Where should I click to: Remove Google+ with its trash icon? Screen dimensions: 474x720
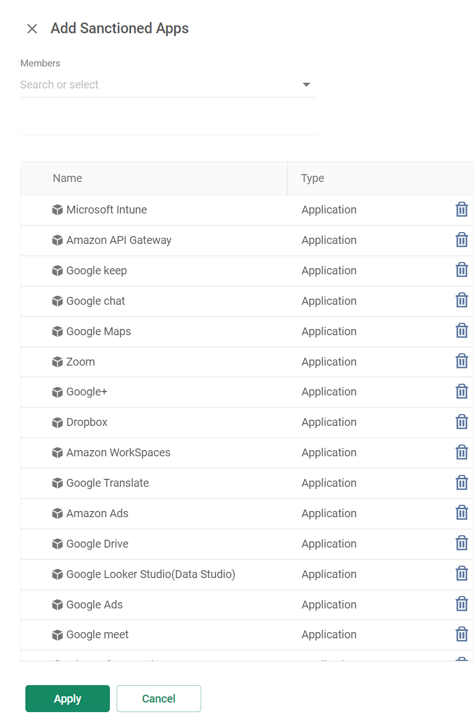pyautogui.click(x=462, y=391)
